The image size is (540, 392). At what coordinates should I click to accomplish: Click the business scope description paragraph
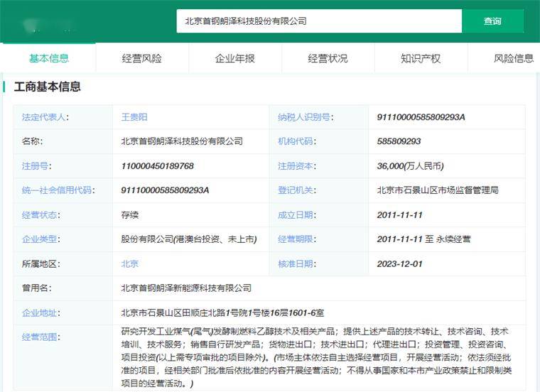pyautogui.click(x=316, y=357)
